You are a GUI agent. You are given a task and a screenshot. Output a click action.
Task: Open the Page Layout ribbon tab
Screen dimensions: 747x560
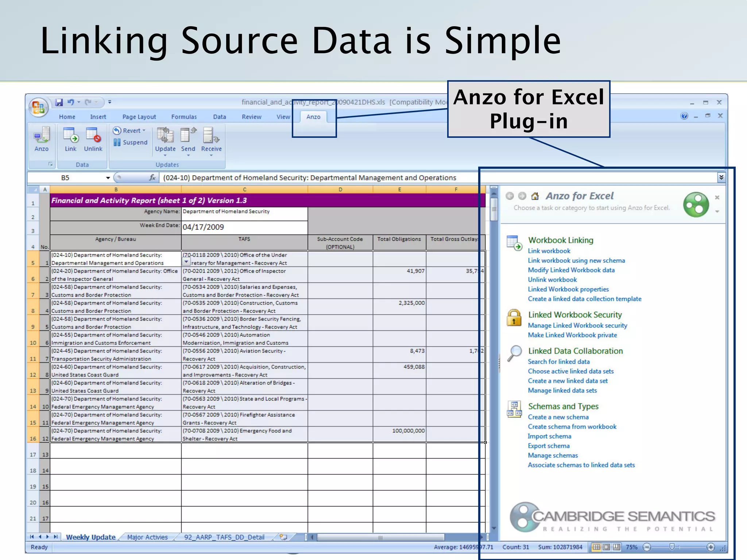(139, 117)
